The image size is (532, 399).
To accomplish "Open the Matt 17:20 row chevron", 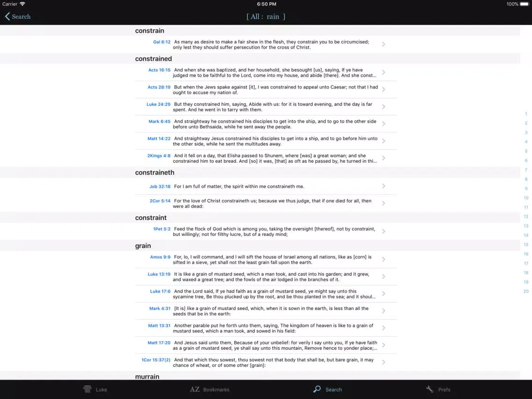I will 384,346.
